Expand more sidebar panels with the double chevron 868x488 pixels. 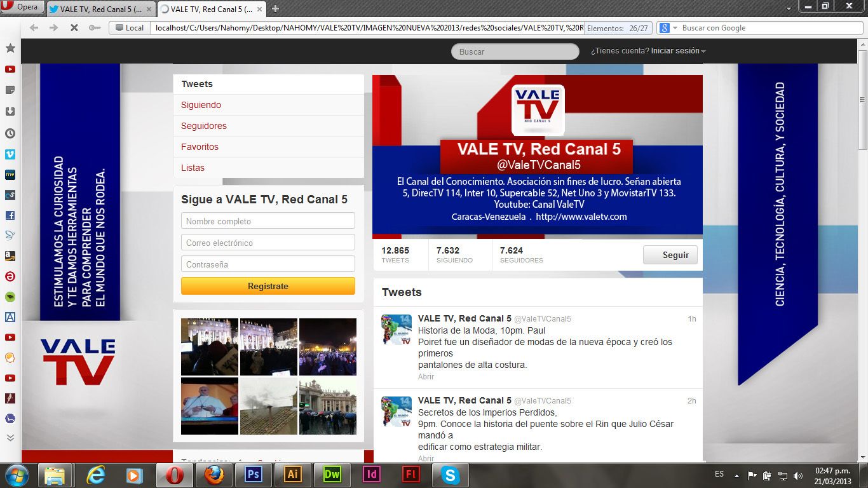click(10, 437)
